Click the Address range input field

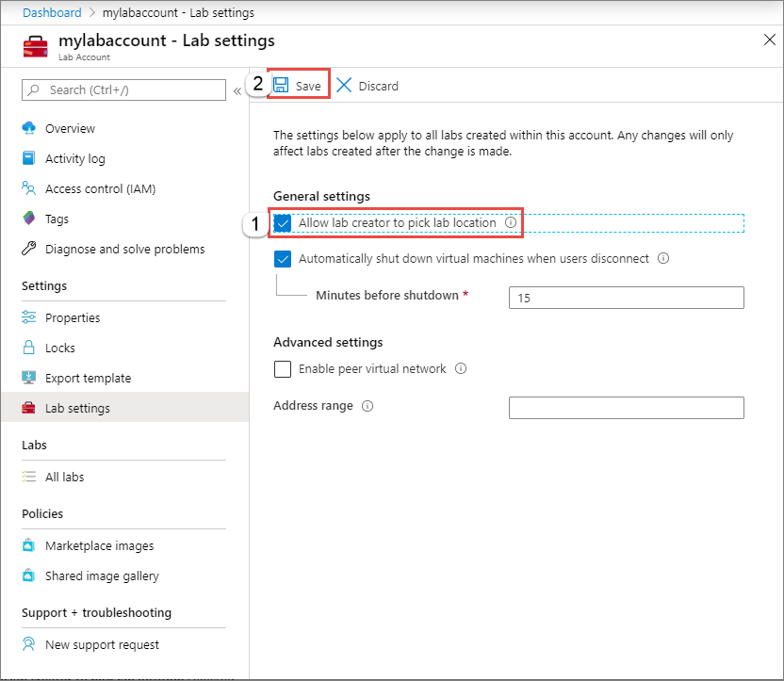pyautogui.click(x=626, y=408)
